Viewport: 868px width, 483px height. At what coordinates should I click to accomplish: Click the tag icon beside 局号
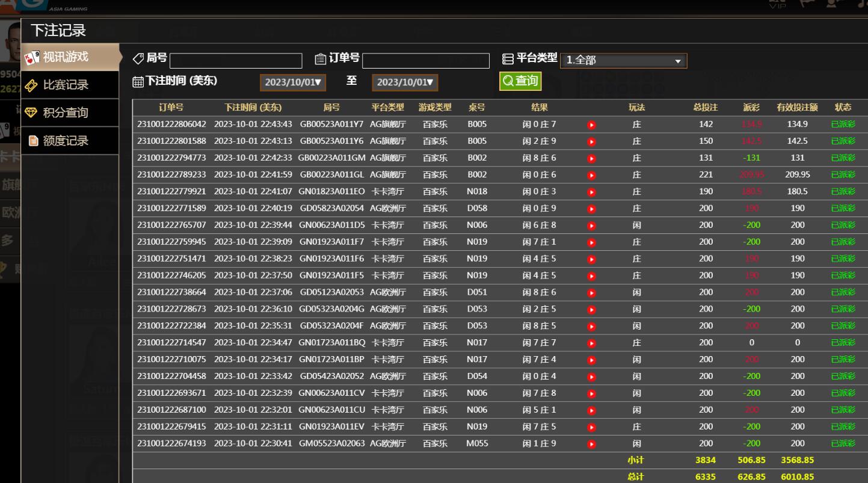(x=138, y=59)
